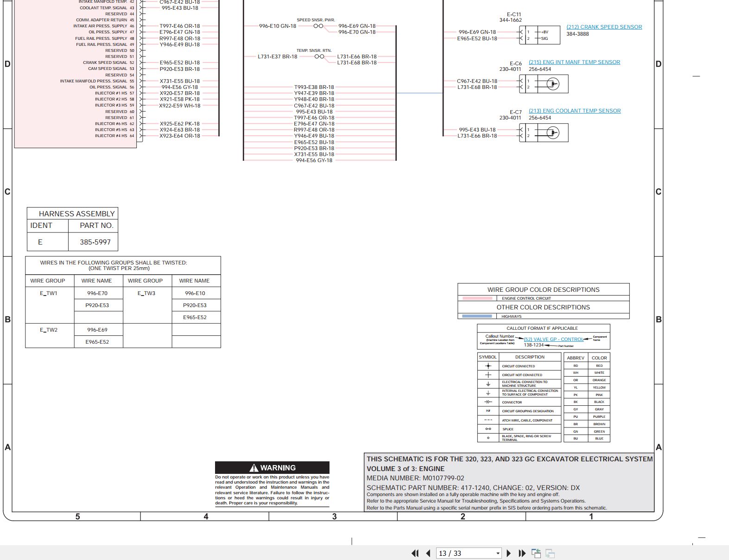This screenshot has width=729, height=560.
Task: Click the SPLICE legend symbol
Action: point(488,429)
